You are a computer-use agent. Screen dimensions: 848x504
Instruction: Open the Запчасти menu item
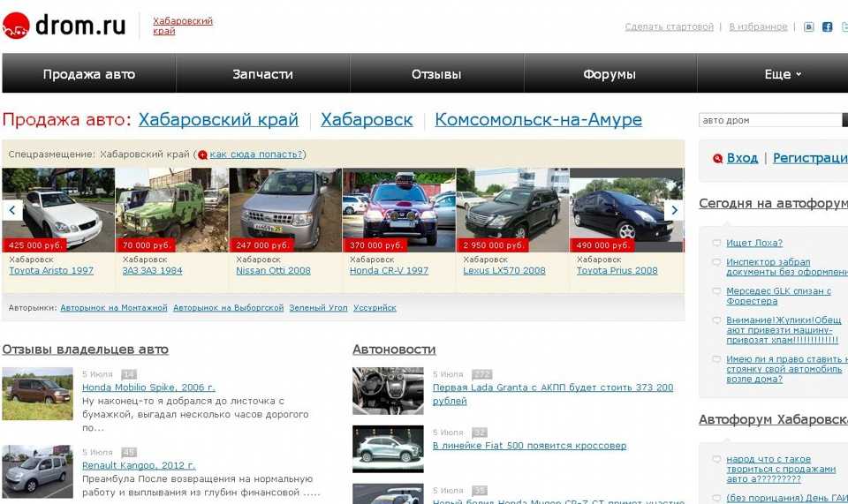pos(263,73)
